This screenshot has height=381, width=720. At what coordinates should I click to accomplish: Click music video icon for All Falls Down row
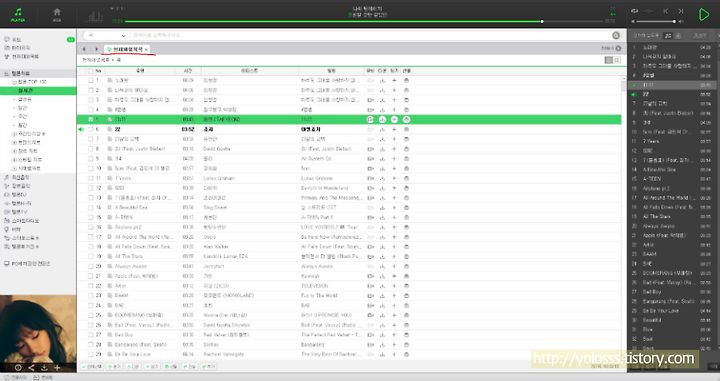click(371, 247)
